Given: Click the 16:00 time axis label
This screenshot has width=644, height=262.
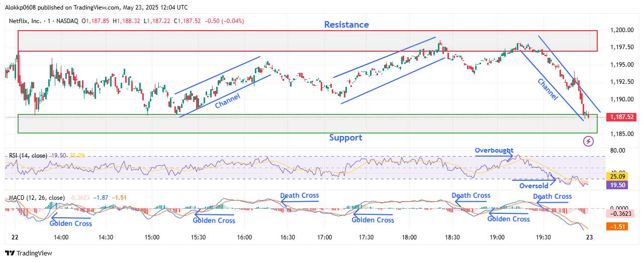Looking at the screenshot, I should pyautogui.click(x=244, y=237).
